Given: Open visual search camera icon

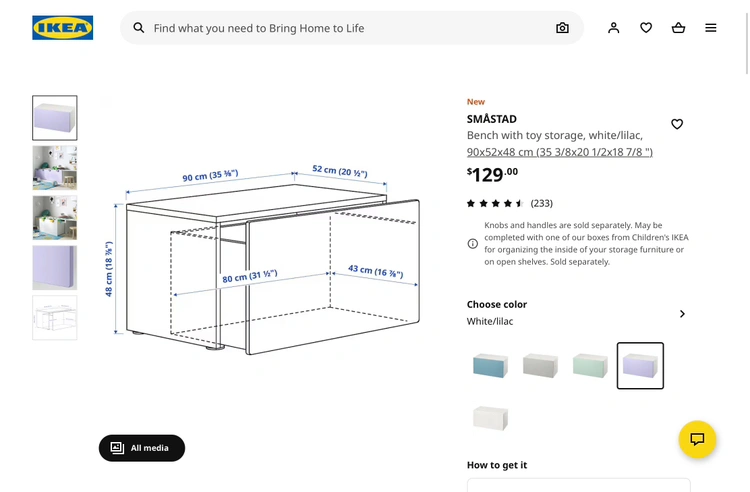Looking at the screenshot, I should coord(562,28).
